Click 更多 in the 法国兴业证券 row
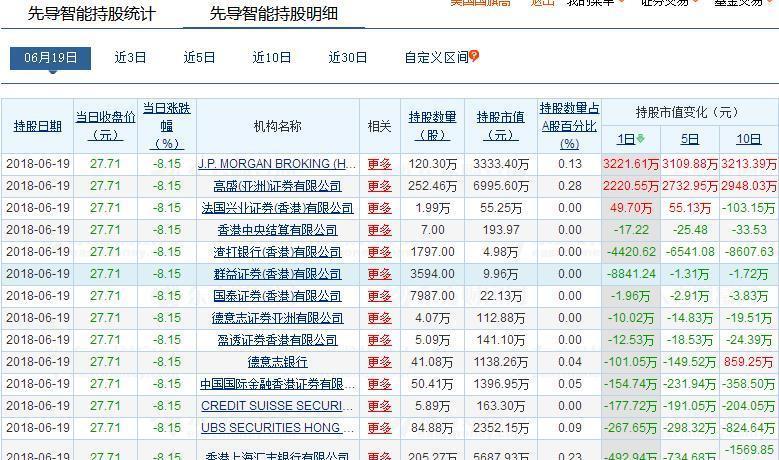Image resolution: width=779 pixels, height=460 pixels. (380, 208)
